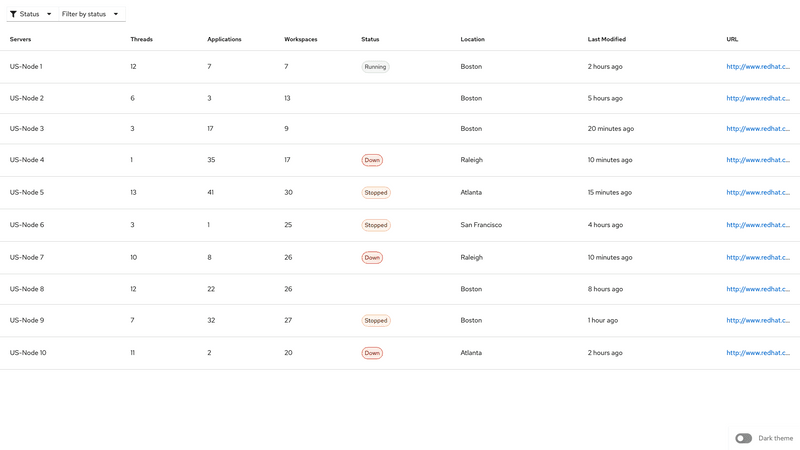Click the Stopped badge on US-Node 6
This screenshot has height=450, width=800.
(376, 225)
